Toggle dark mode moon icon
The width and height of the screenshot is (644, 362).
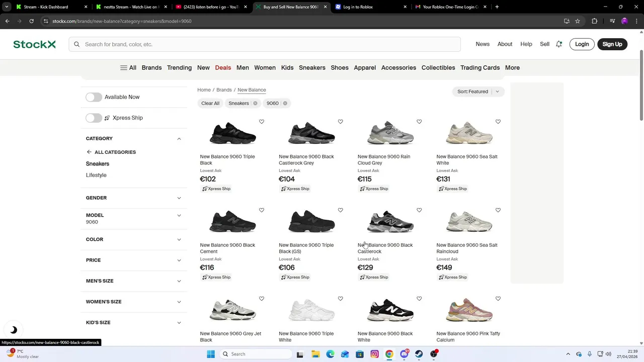click(14, 330)
